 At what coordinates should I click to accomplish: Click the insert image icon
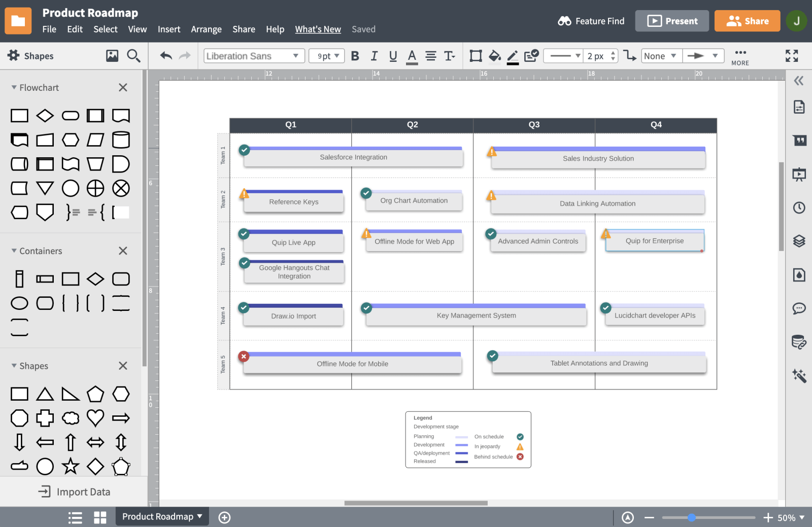tap(112, 56)
